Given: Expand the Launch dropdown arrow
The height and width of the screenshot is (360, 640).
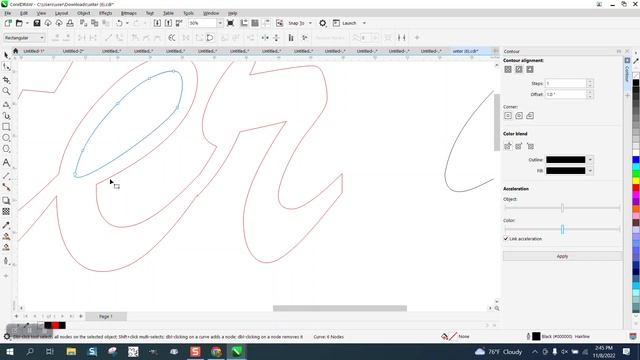Looking at the screenshot, I should coord(364,23).
